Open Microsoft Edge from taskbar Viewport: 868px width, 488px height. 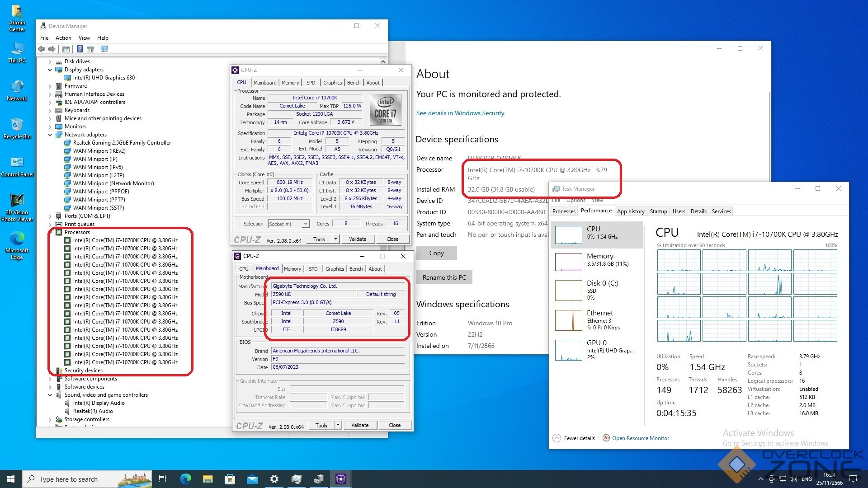(185, 479)
